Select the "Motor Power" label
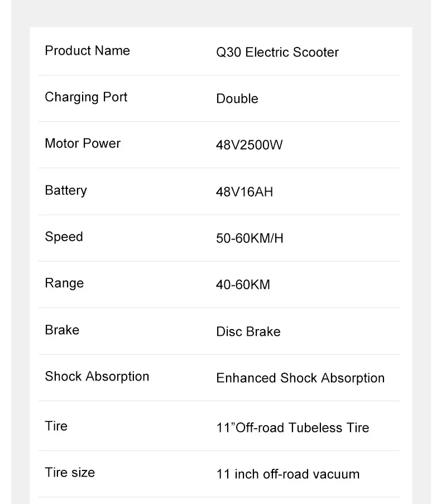The width and height of the screenshot is (441, 504). (83, 144)
